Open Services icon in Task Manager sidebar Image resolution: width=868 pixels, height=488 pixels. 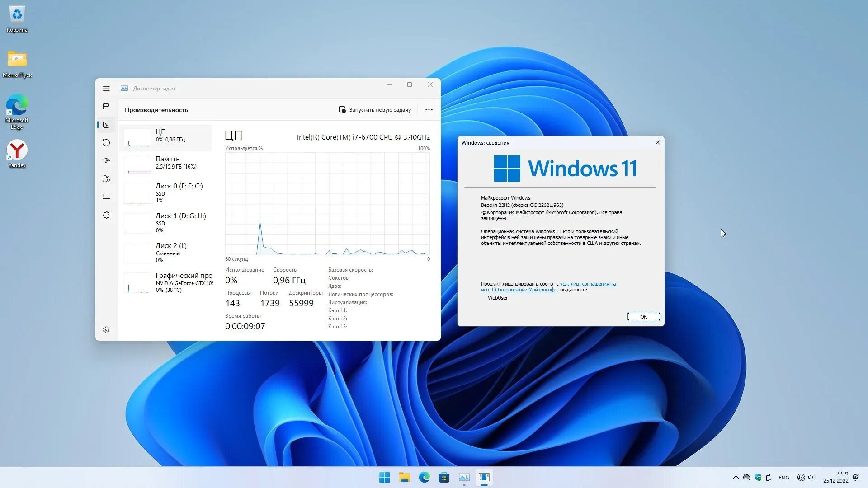[x=106, y=215]
